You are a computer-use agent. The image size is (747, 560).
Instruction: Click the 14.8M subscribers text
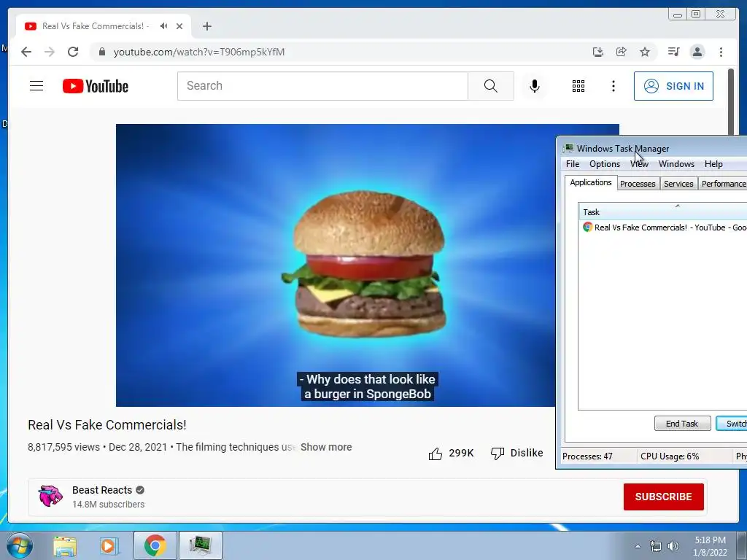click(x=108, y=505)
